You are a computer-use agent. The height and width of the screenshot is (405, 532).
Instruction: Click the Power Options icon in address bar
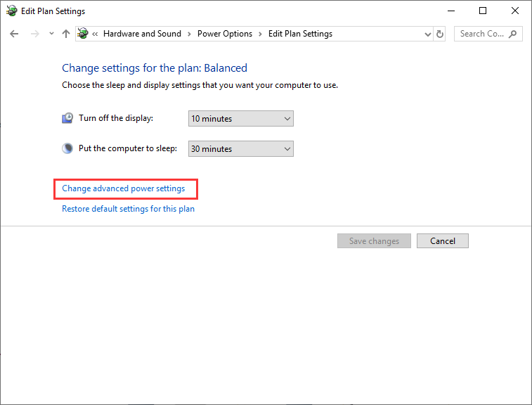tap(84, 34)
